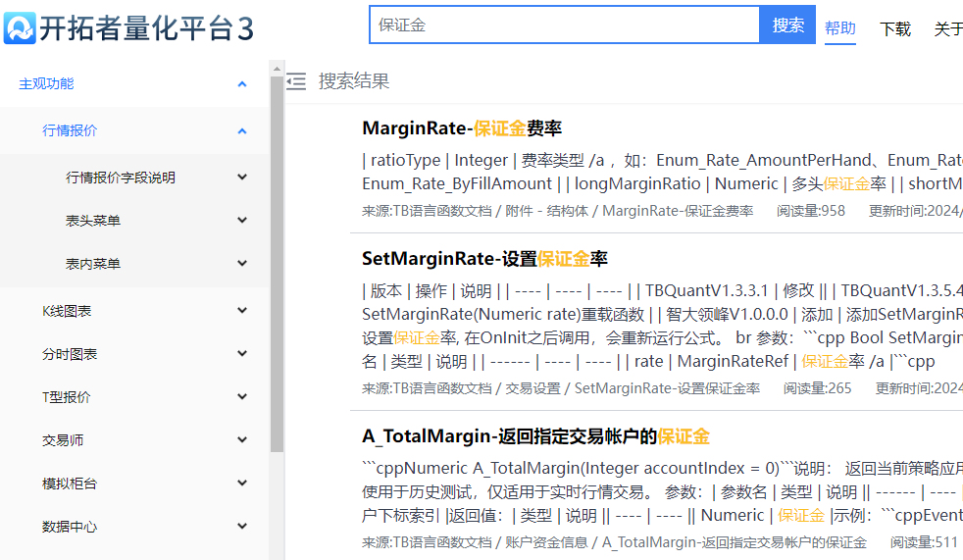
Task: Expand the T型报价 chevron
Action: pyautogui.click(x=242, y=396)
